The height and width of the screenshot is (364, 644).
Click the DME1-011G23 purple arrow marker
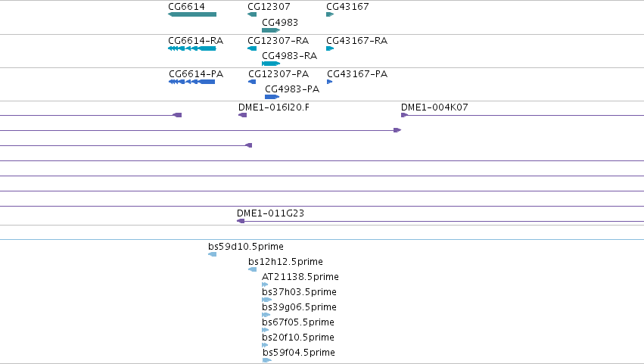241,221
